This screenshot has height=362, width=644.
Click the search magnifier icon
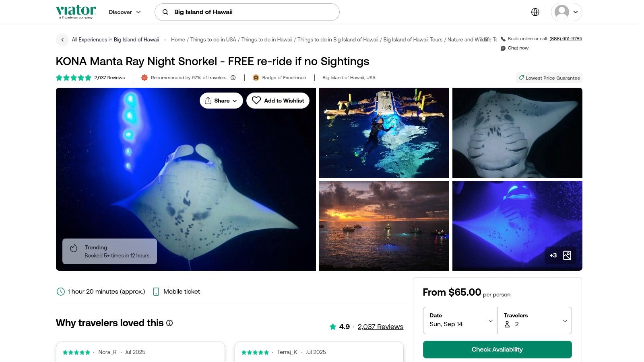click(165, 12)
